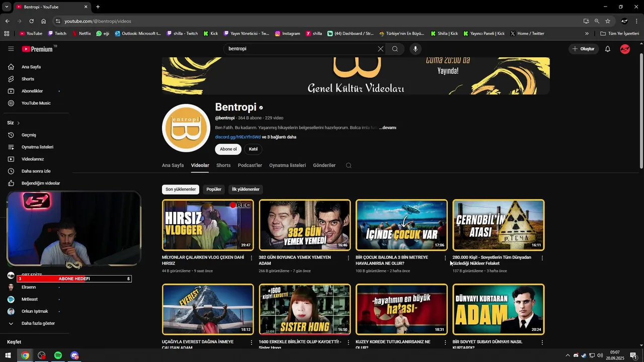
Task: Click the Katıl join button
Action: tap(253, 149)
